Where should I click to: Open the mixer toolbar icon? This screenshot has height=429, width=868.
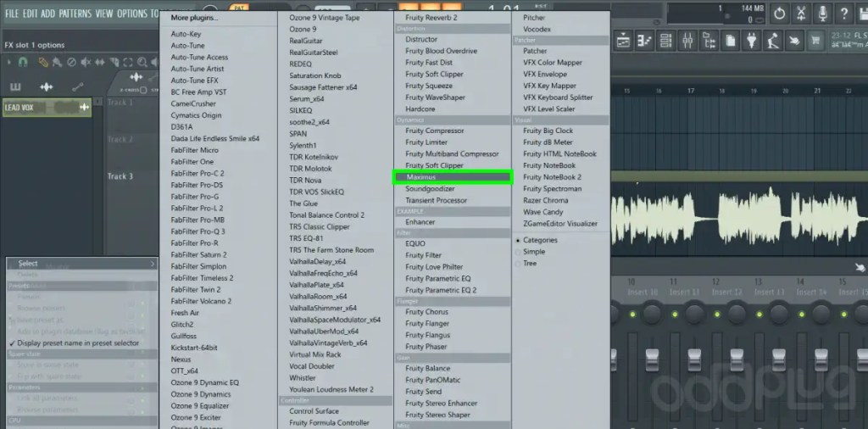coord(687,41)
